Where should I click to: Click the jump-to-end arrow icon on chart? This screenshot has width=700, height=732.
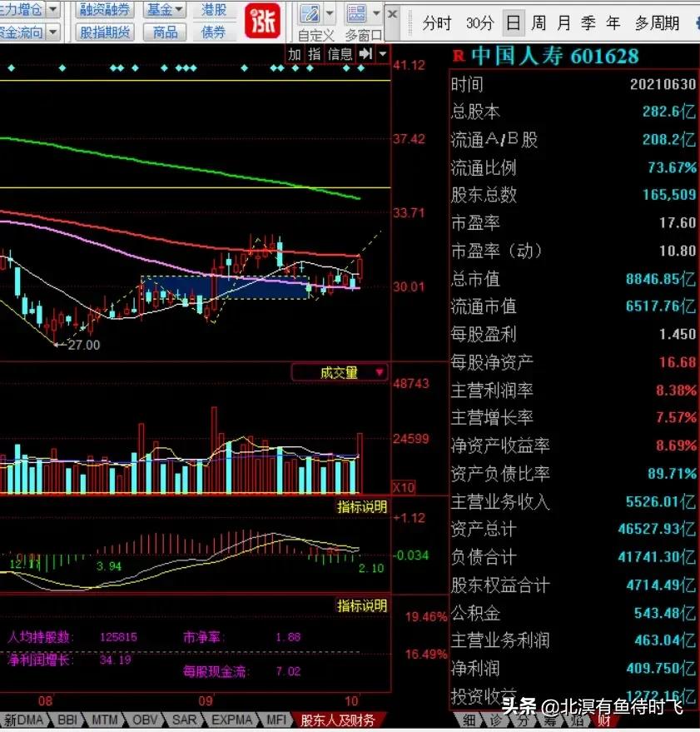pos(365,54)
